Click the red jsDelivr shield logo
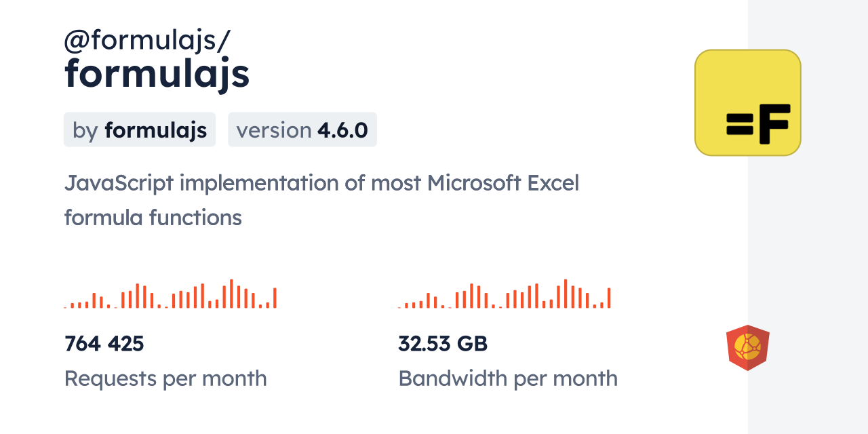 coord(747,347)
